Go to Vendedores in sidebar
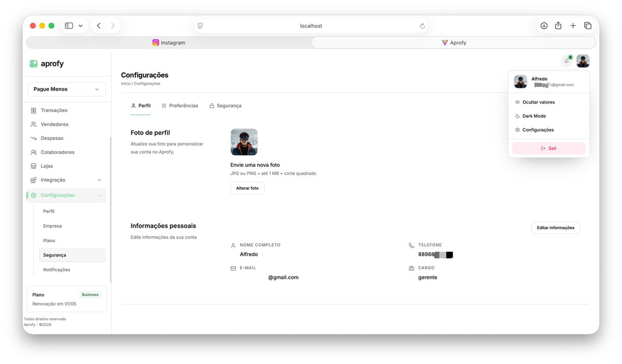Viewport: 622px width, 364px height. pyautogui.click(x=54, y=124)
